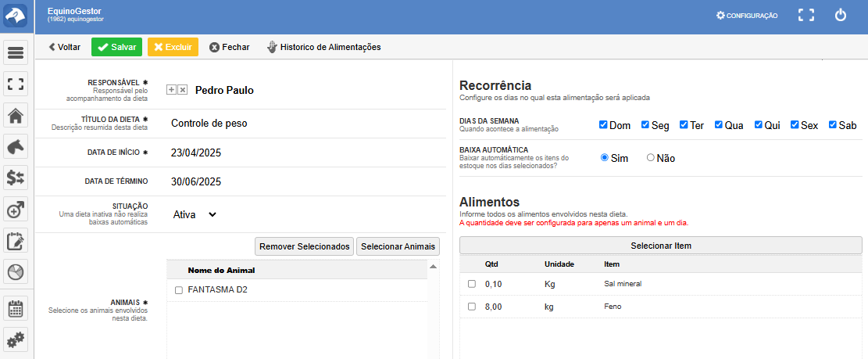Viewport: 868px width, 359px height.
Task: Uncheck the Sab weekday checkbox
Action: pos(833,125)
